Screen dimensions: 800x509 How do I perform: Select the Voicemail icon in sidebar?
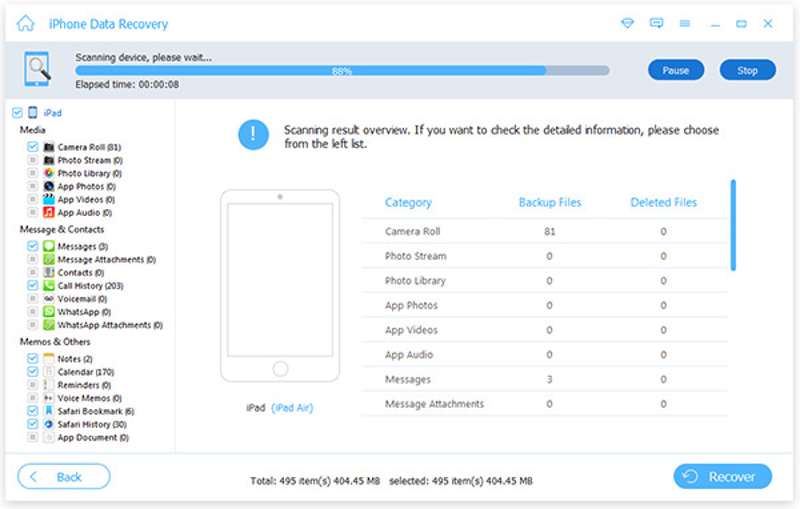48,298
